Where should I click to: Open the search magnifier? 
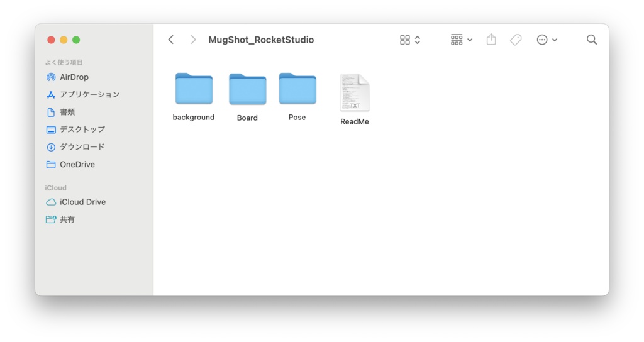pyautogui.click(x=592, y=40)
